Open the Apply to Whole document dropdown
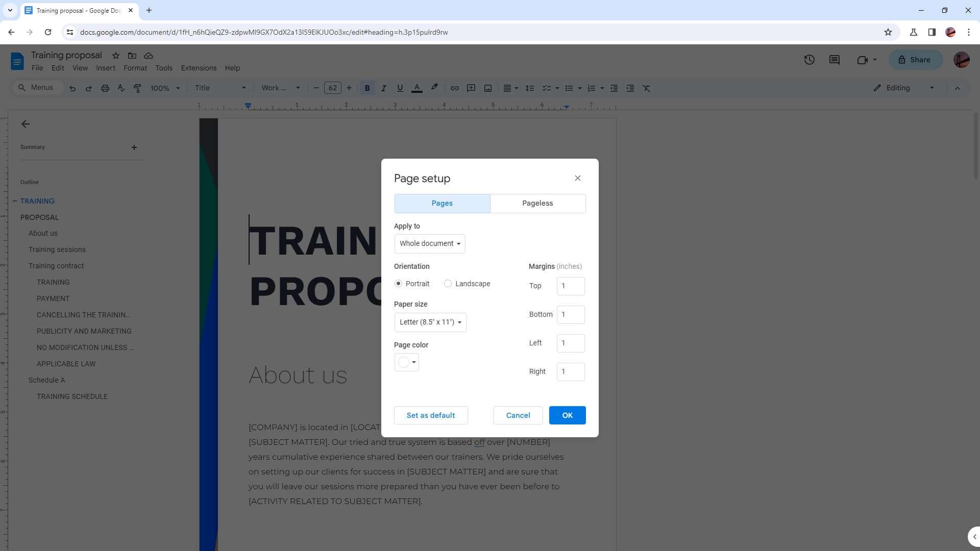Image resolution: width=980 pixels, height=551 pixels. (x=430, y=244)
